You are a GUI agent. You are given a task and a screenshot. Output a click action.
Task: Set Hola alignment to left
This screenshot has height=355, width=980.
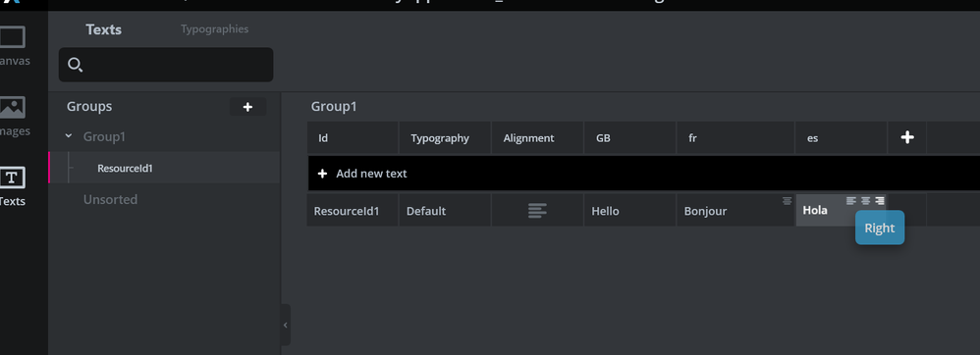pos(851,201)
